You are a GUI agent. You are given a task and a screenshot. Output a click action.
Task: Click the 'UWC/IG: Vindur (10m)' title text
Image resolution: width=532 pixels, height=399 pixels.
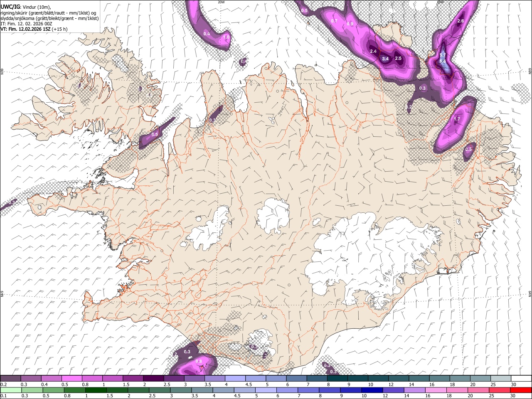pos(25,7)
